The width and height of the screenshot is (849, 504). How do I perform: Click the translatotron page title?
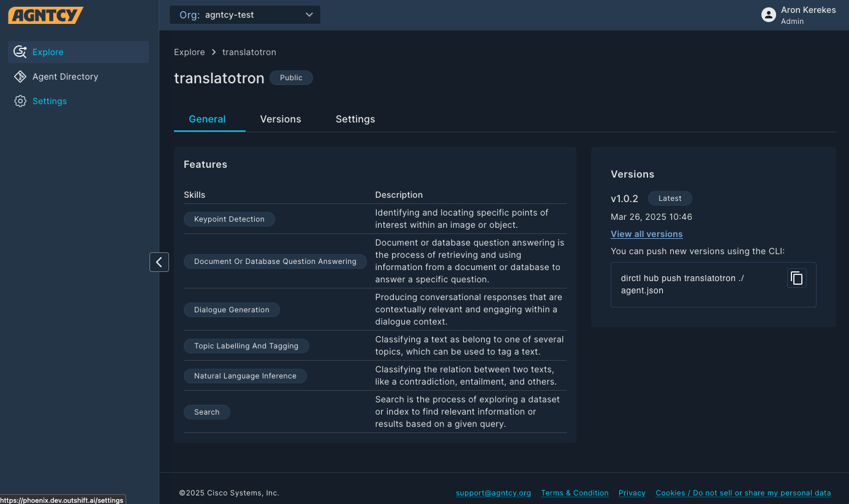pyautogui.click(x=219, y=78)
